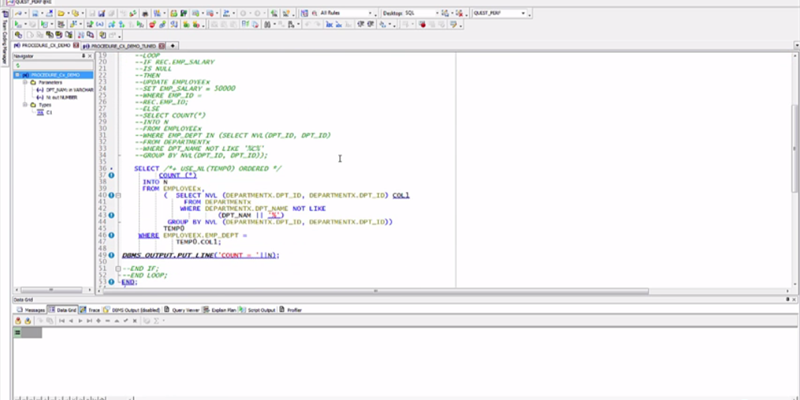Click the Rf refactor toolbar icon
The image size is (800, 400).
(x=245, y=24)
